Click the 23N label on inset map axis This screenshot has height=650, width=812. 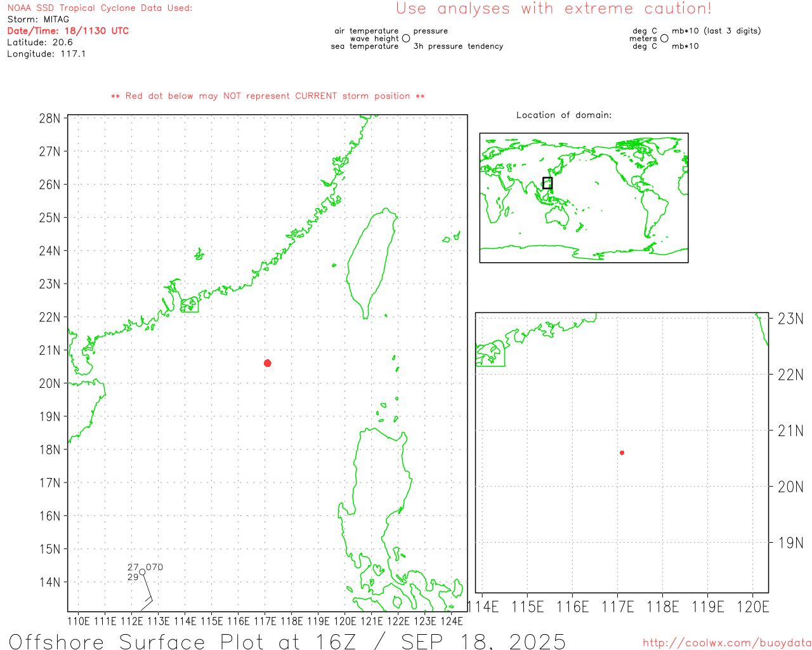(x=790, y=319)
